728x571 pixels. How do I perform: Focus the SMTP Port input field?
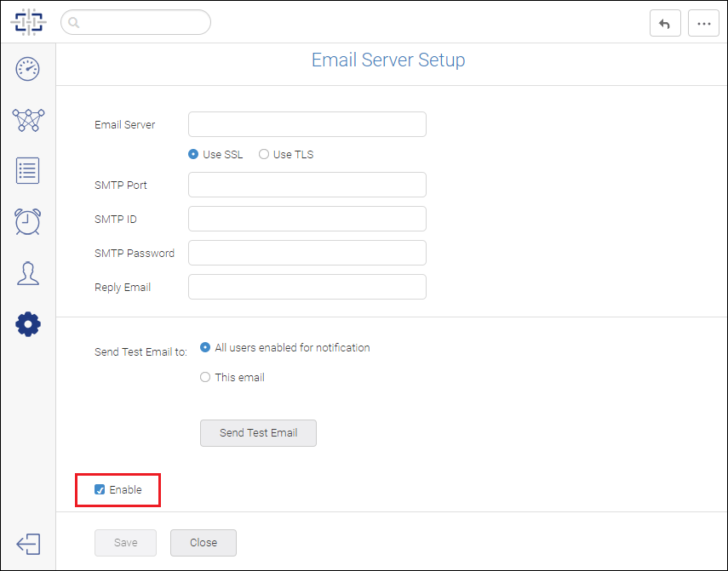(307, 185)
